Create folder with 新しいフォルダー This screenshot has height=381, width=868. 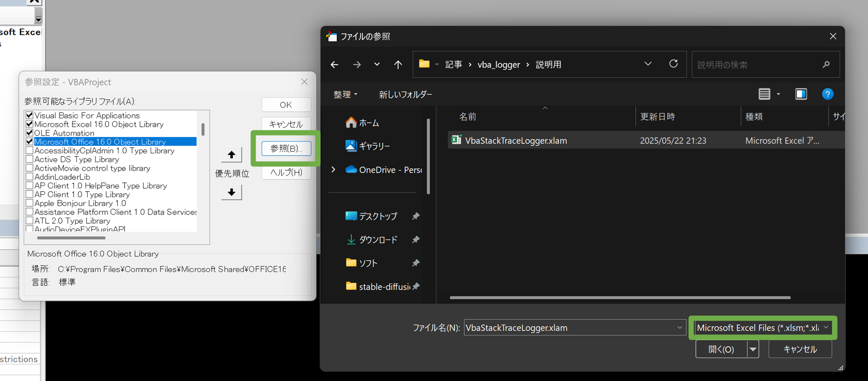(x=405, y=94)
